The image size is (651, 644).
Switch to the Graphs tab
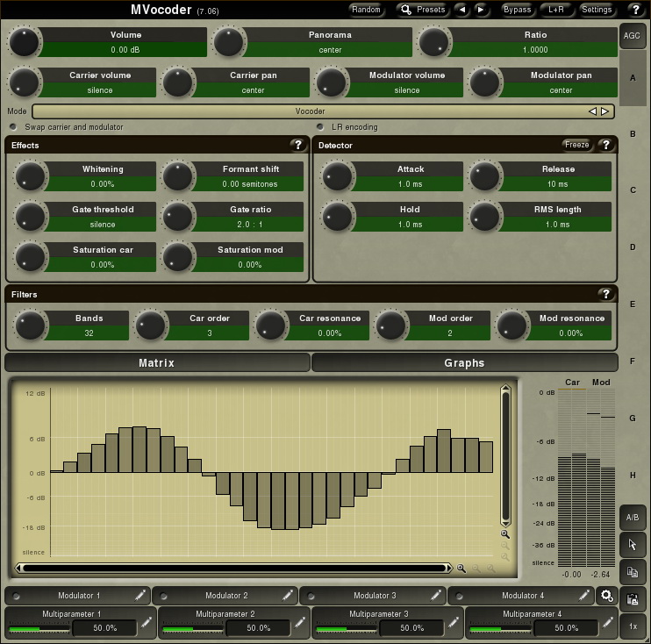pyautogui.click(x=464, y=362)
